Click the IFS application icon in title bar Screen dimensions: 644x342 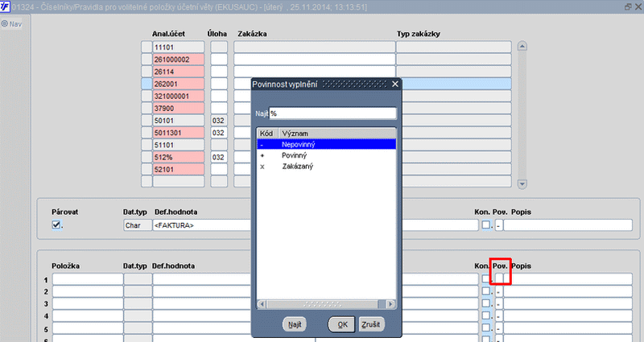[5, 6]
